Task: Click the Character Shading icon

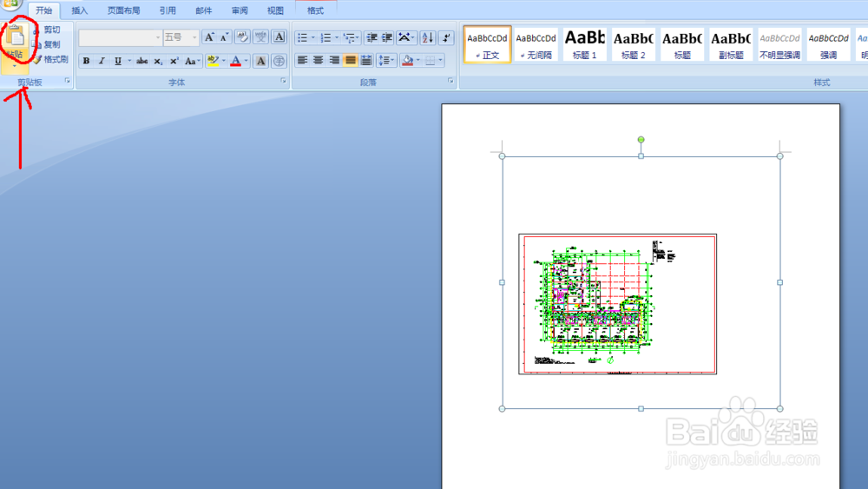Action: click(260, 61)
